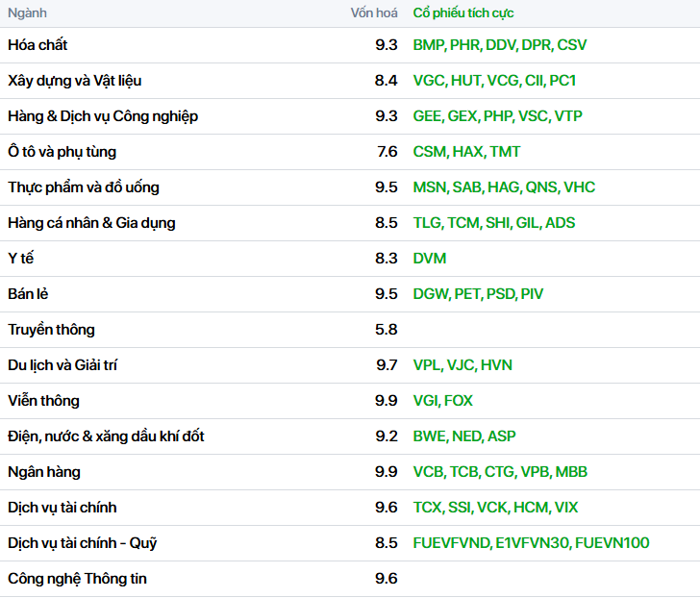
Task: Select the Truyền thông sector row
Action: 51,330
